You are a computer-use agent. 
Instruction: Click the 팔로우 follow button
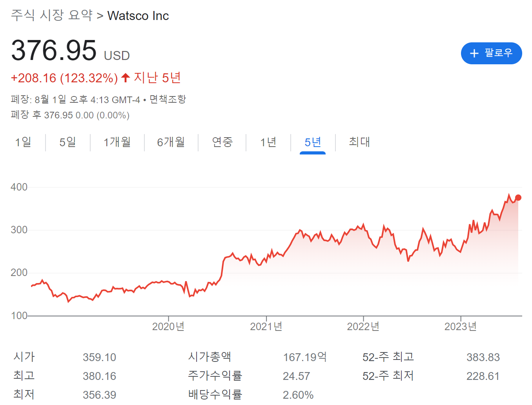tap(491, 53)
